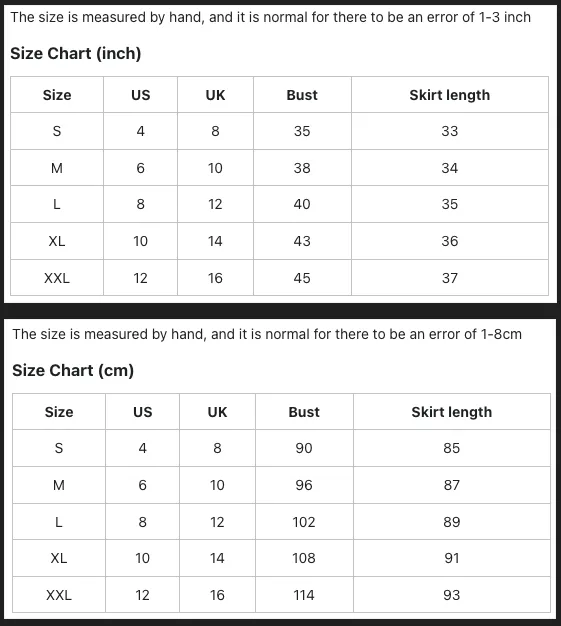Select the Bust header in cm chart
Image resolution: width=561 pixels, height=626 pixels.
point(304,412)
